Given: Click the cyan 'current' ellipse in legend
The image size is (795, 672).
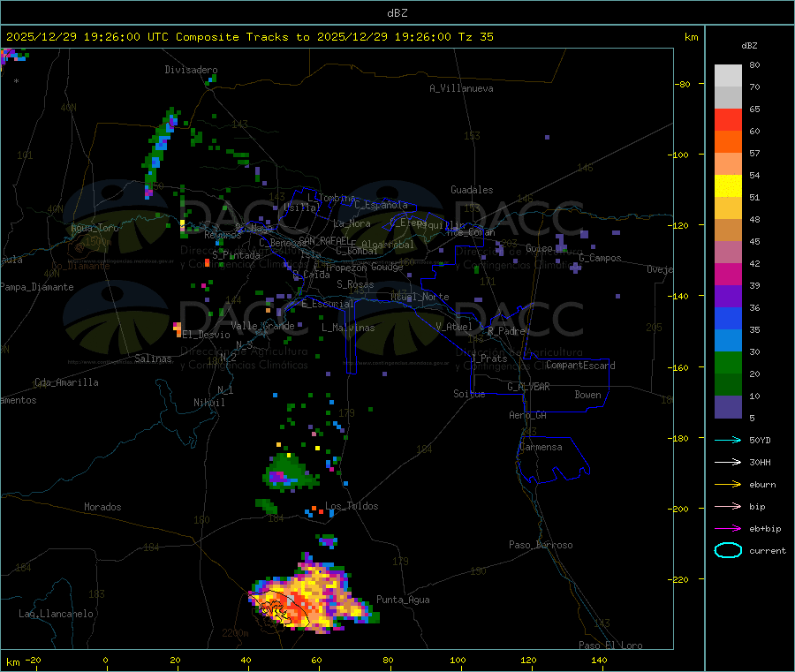Looking at the screenshot, I should [x=728, y=550].
